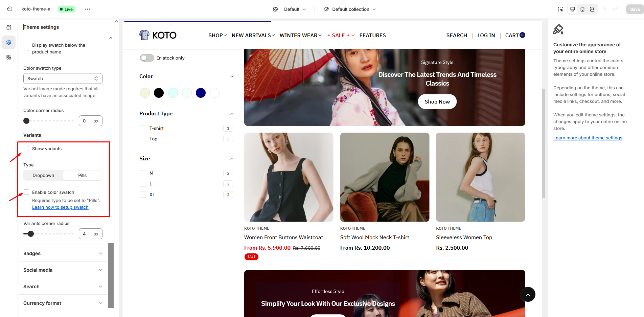The image size is (644, 317).
Task: Open the Theme settings gear icon
Action: (x=9, y=42)
